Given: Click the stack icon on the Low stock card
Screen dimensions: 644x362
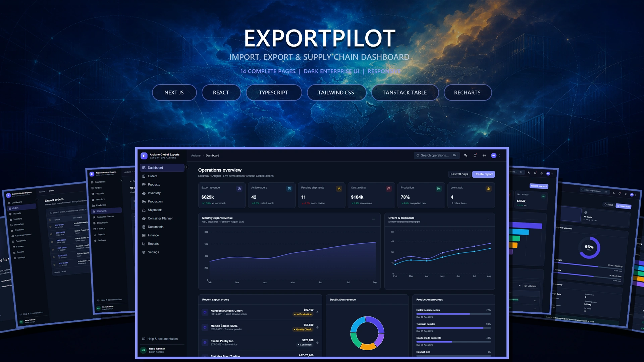Looking at the screenshot, I should (x=489, y=189).
